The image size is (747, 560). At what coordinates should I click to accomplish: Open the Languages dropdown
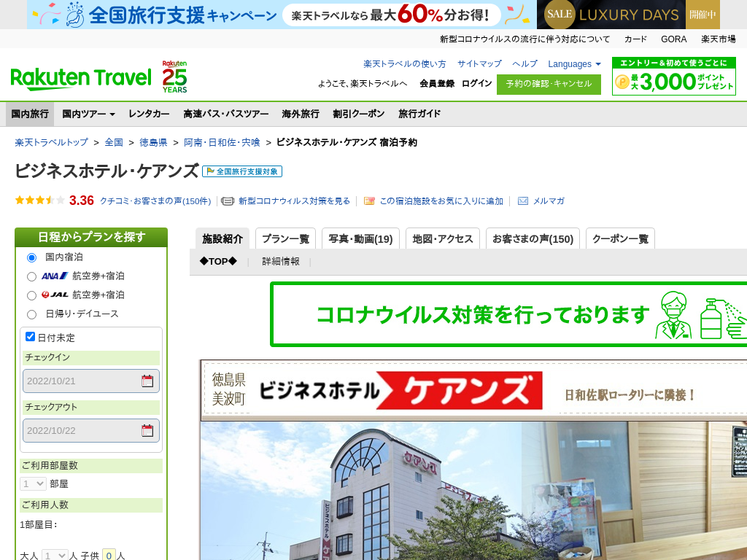574,64
